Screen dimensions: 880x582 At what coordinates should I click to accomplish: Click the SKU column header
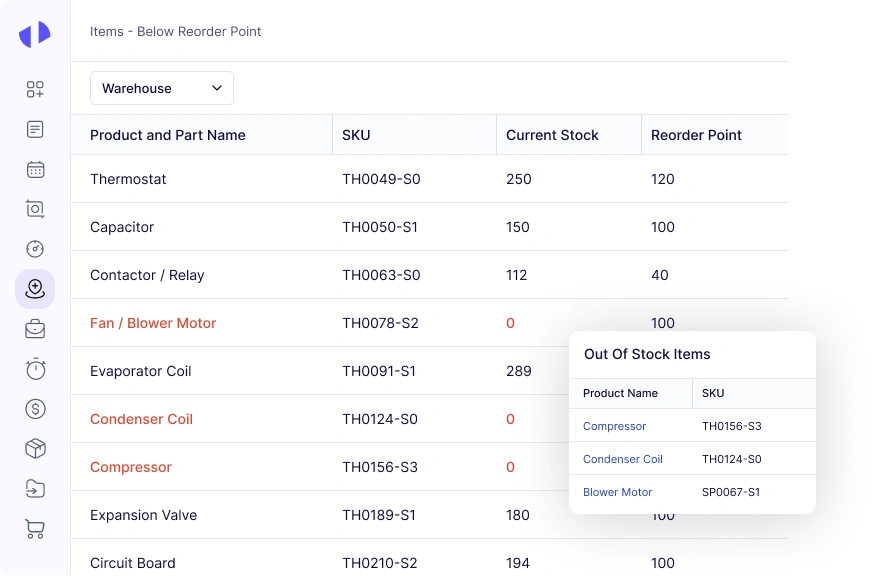356,135
